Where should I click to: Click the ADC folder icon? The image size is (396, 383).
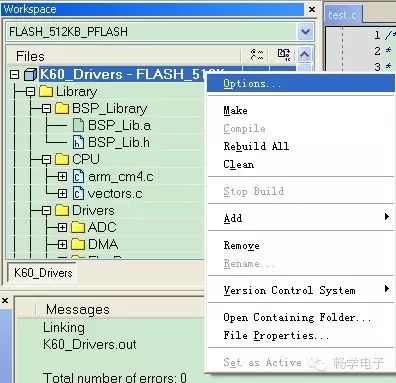click(x=78, y=227)
